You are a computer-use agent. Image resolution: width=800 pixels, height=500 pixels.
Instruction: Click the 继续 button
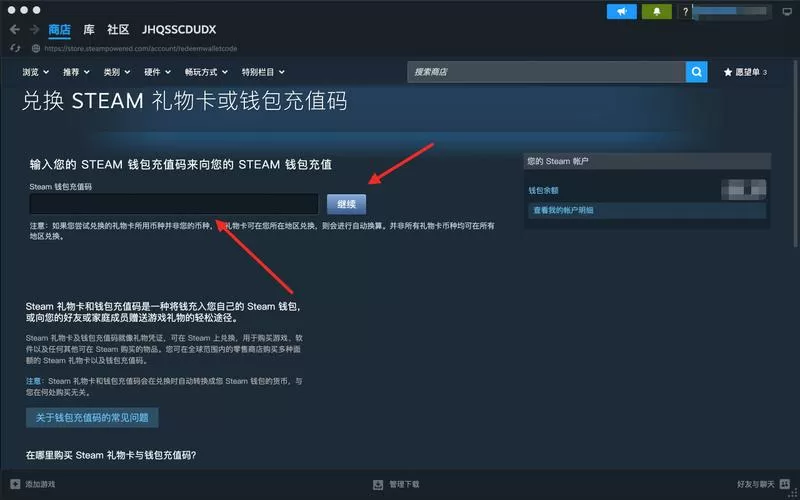click(346, 204)
